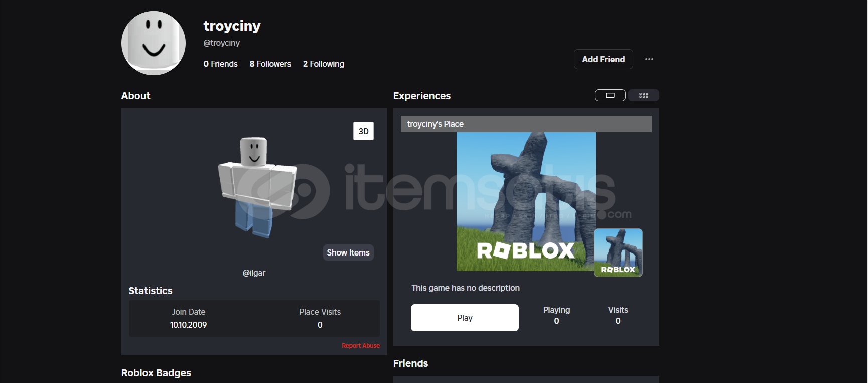Click the Friends section heading
The height and width of the screenshot is (383, 868).
point(410,363)
